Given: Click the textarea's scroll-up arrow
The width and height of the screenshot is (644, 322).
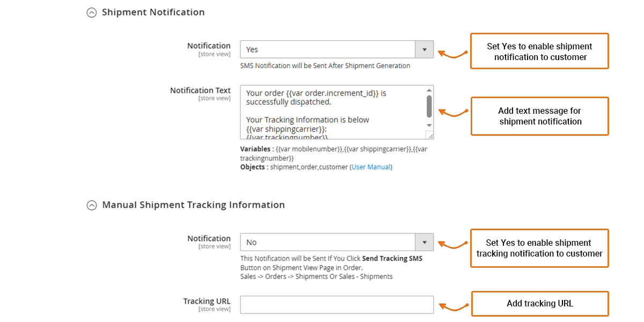Looking at the screenshot, I should click(x=429, y=90).
